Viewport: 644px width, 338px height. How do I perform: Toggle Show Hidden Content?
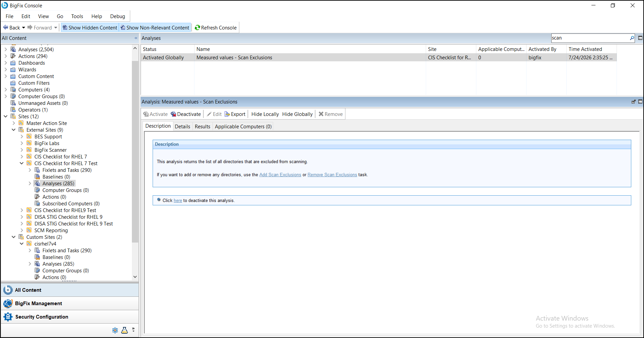point(90,27)
